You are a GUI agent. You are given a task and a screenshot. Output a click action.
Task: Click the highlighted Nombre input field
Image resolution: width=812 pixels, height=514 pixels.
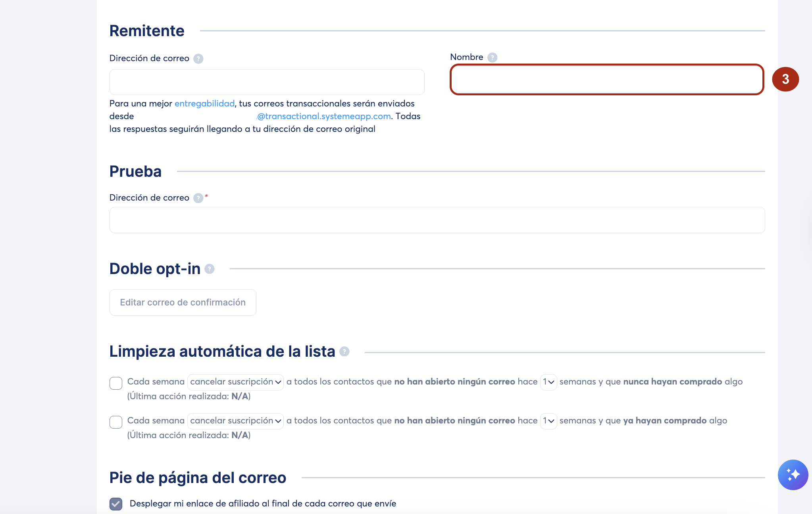606,79
